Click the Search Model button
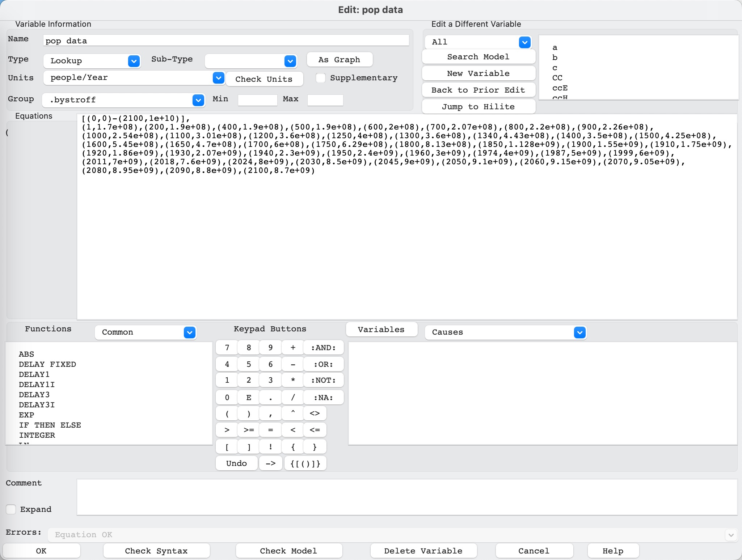The width and height of the screenshot is (742, 560). pos(478,57)
